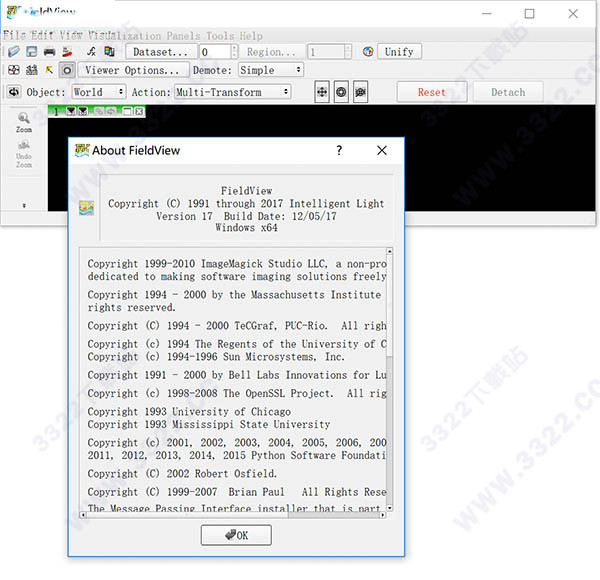
Task: Click the crossed-out eye view icon
Action: point(360,92)
